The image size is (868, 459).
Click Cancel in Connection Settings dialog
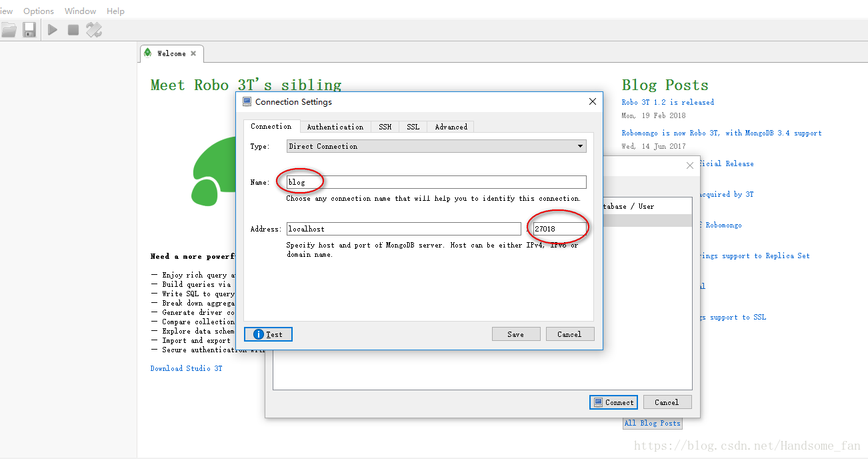click(570, 334)
